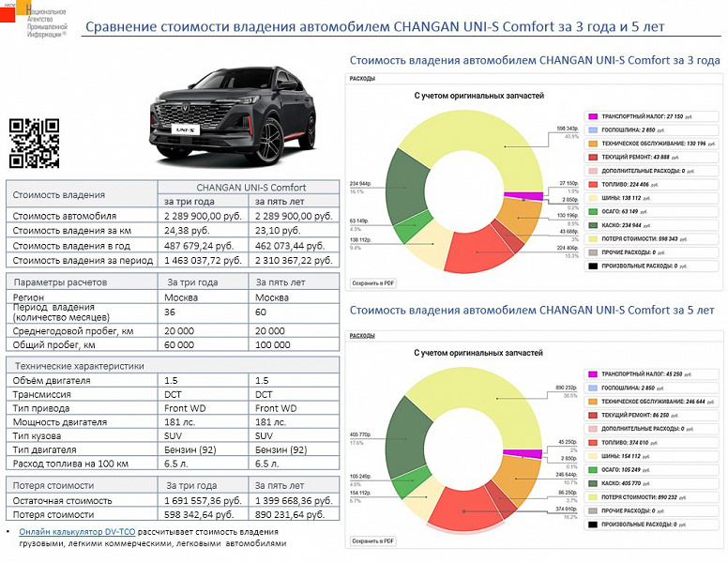The image size is (728, 563).
Task: Click the Регион row label
Action: (28, 297)
